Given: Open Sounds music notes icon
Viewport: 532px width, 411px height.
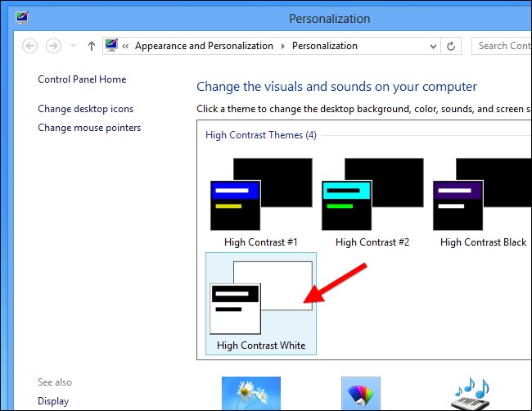Looking at the screenshot, I should click(x=471, y=394).
